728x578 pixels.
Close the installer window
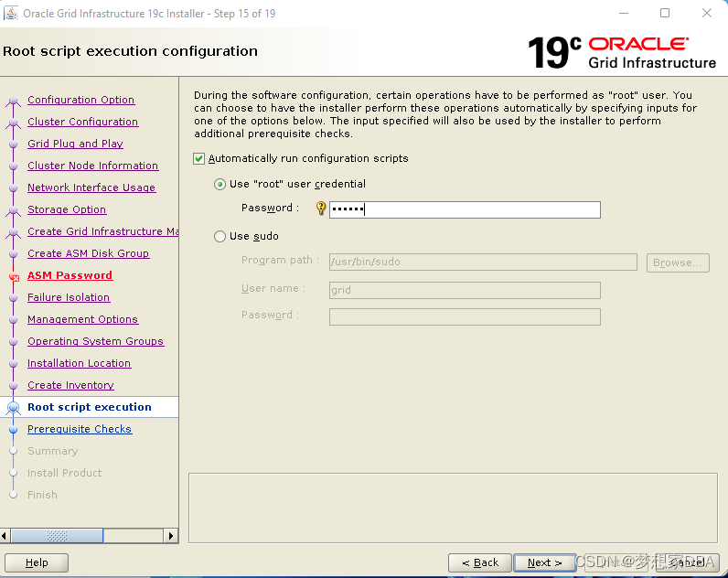[707, 13]
